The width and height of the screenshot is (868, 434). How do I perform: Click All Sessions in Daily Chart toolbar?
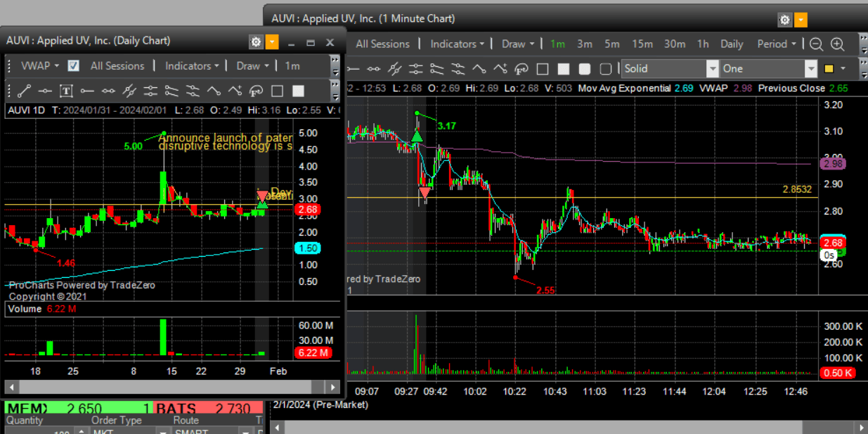(x=117, y=65)
